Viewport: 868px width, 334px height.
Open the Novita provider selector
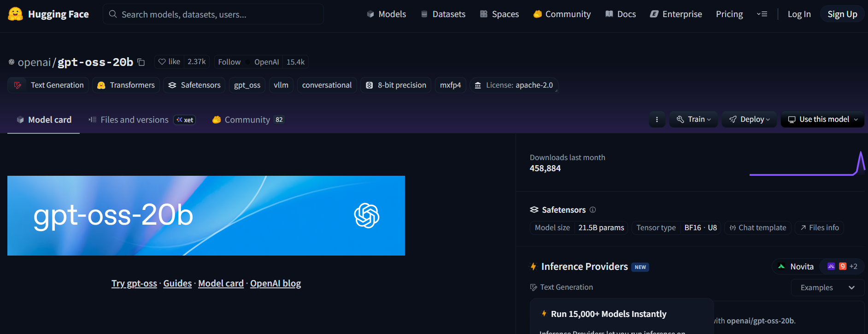click(x=796, y=267)
